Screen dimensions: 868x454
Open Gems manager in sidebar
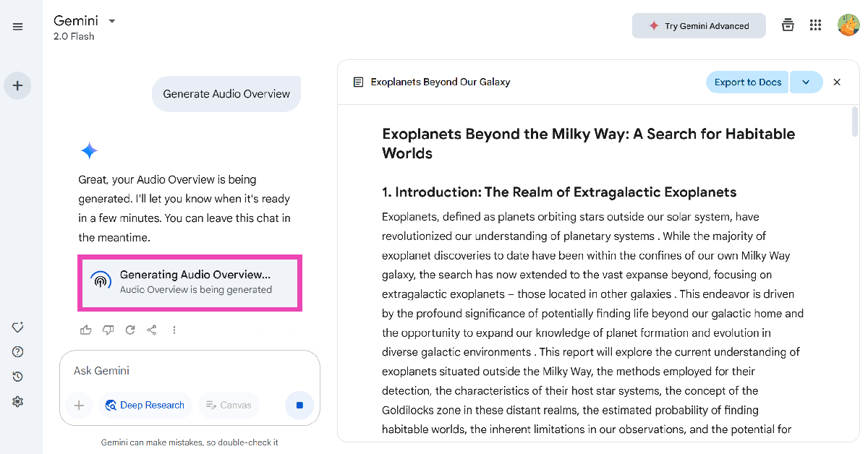pyautogui.click(x=18, y=327)
